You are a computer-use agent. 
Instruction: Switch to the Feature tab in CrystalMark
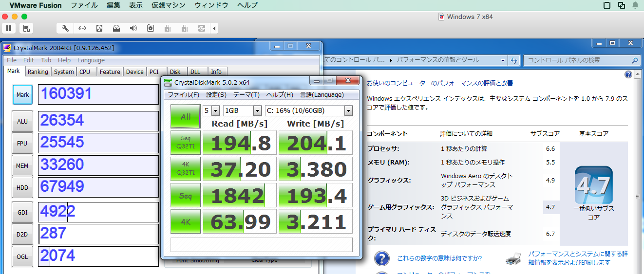point(110,72)
